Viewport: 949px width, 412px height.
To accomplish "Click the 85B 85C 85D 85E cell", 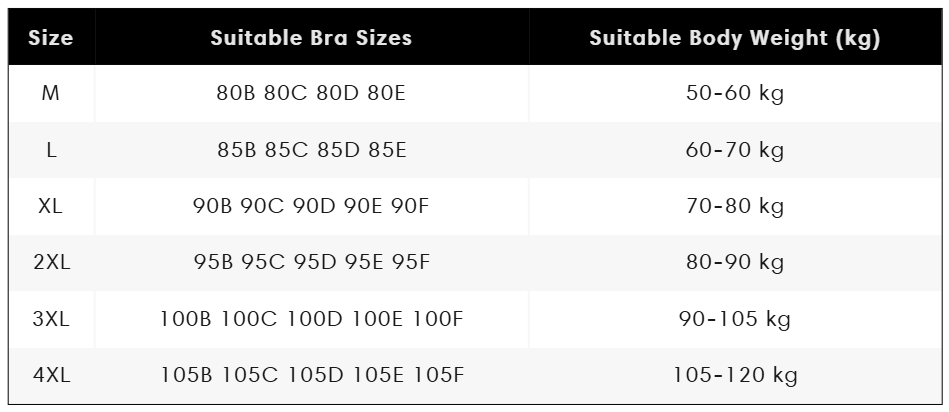I will pyautogui.click(x=312, y=150).
